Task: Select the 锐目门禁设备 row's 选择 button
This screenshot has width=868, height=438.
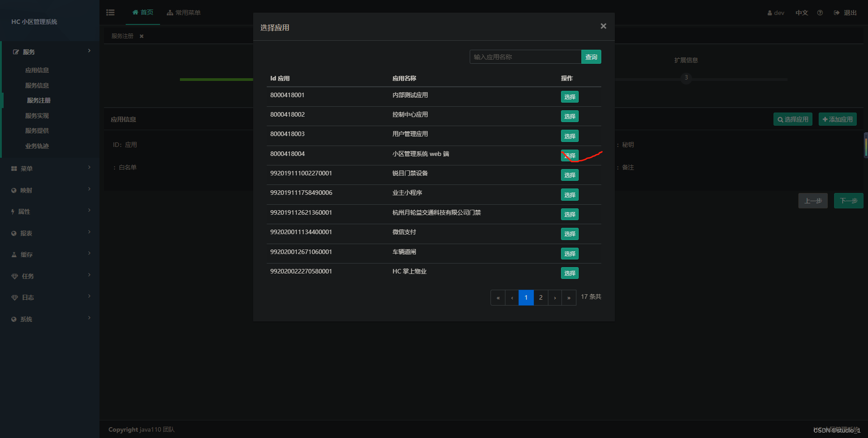Action: [x=570, y=175]
